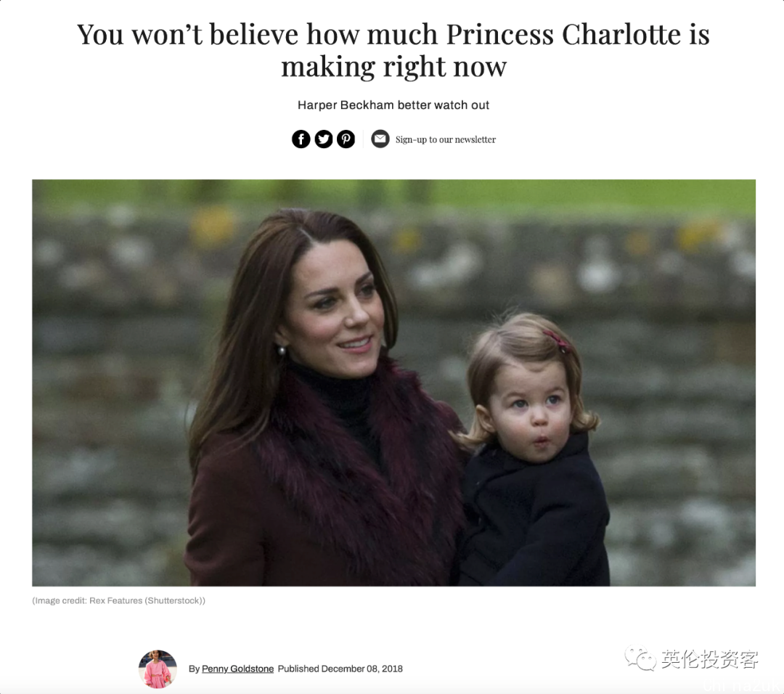Click the 英伦投资客 watermark text

[x=710, y=659]
